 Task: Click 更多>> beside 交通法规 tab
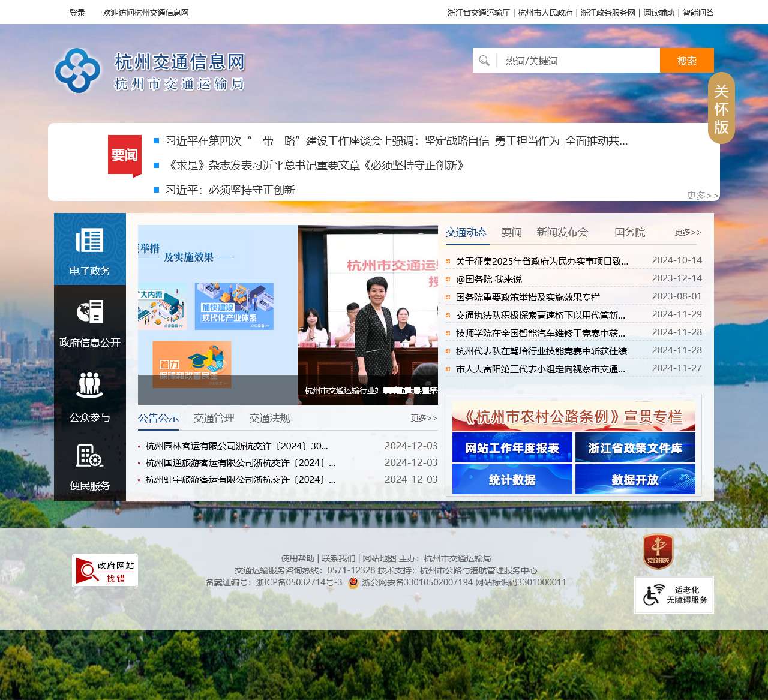click(x=424, y=418)
